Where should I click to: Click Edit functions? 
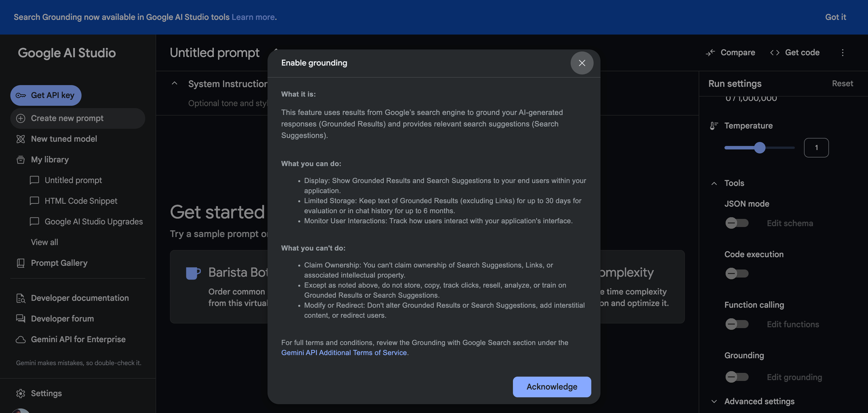793,324
